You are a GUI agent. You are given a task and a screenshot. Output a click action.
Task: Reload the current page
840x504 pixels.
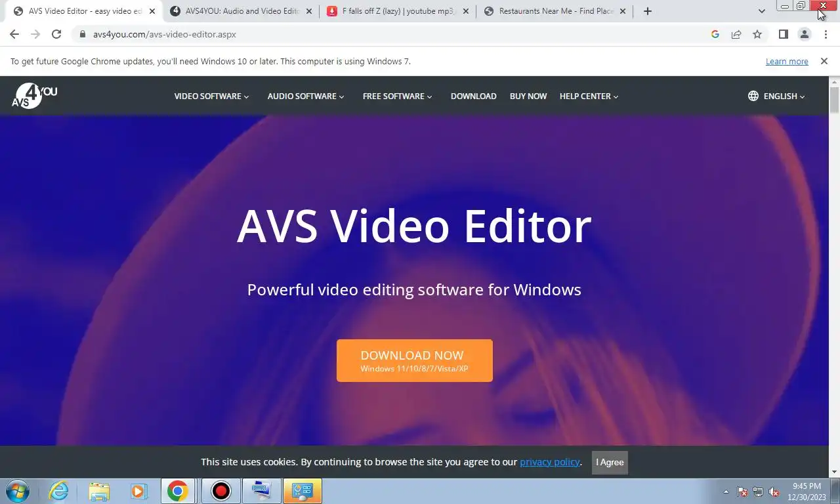coord(56,34)
